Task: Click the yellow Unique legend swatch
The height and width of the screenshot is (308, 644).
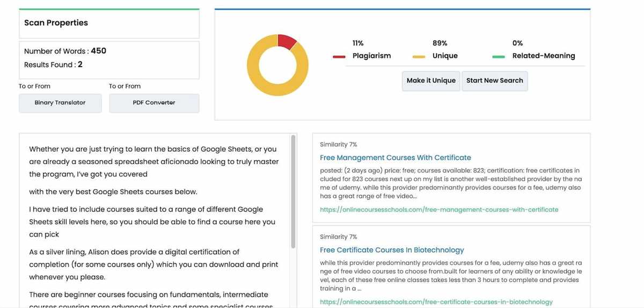Action: 419,56
